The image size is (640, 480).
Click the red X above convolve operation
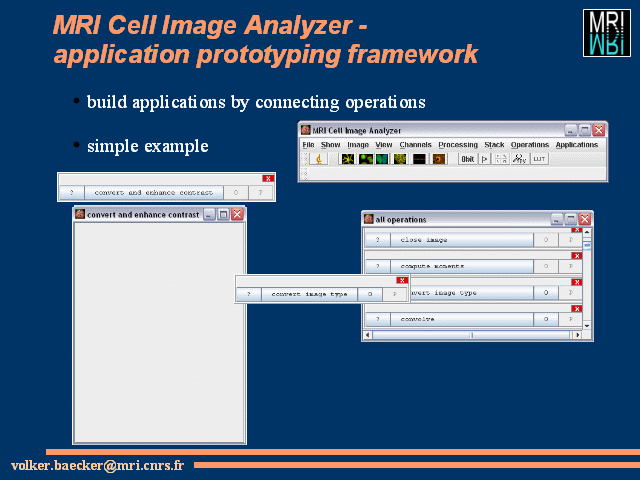[576, 309]
